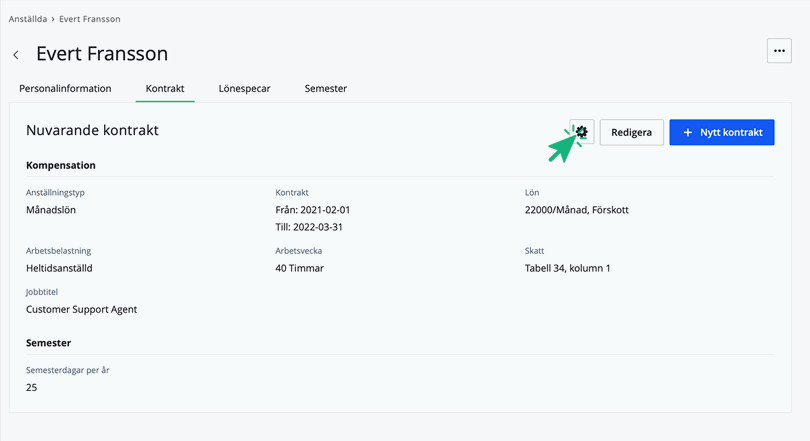Click the Heltidsanställd workload value
The image size is (810, 441).
(59, 268)
